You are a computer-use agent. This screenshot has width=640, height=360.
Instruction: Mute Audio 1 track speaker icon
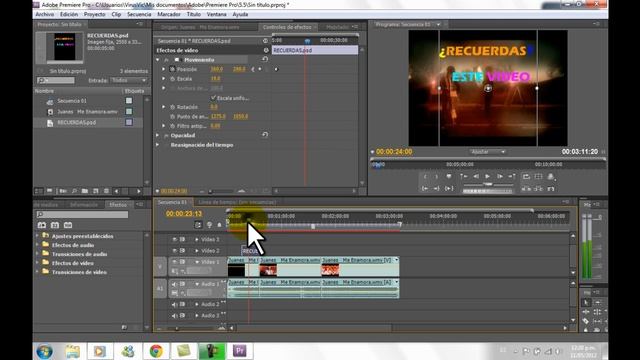click(x=175, y=284)
